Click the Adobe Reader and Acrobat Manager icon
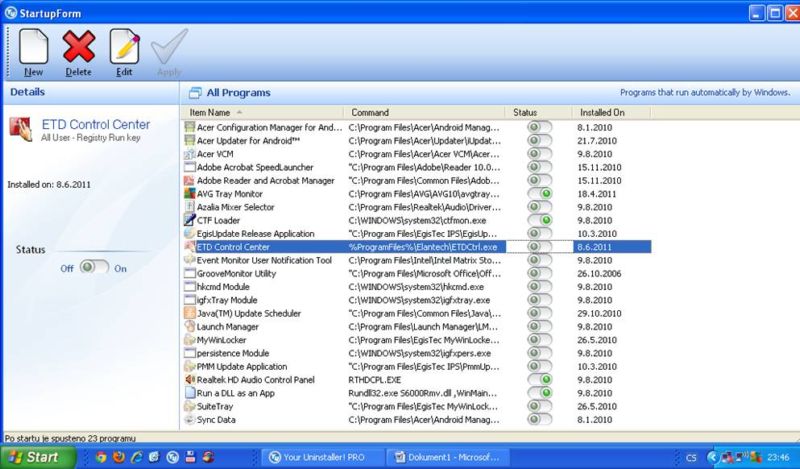The height and width of the screenshot is (469, 800). [189, 181]
